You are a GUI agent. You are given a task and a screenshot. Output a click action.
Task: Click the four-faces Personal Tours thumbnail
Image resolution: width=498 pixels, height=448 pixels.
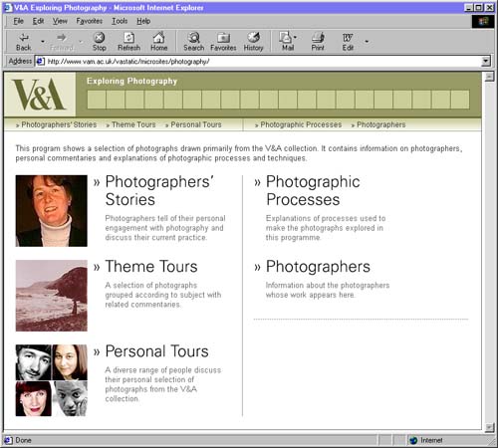point(52,380)
